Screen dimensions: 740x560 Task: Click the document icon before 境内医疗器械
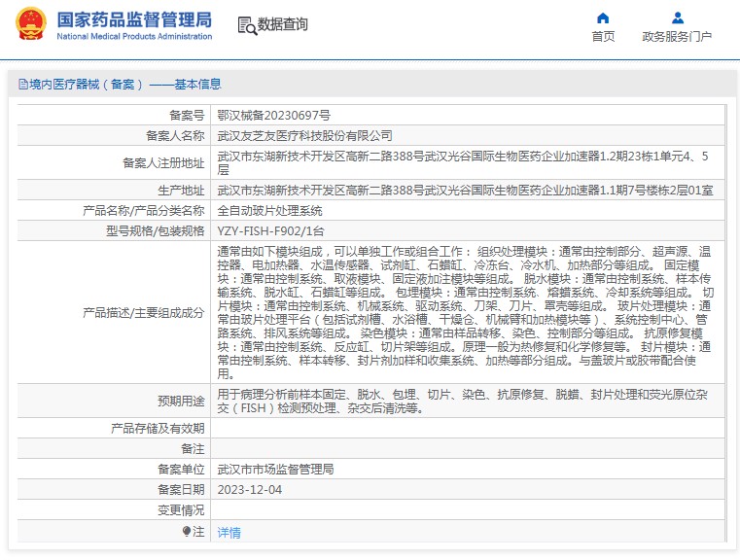22,85
